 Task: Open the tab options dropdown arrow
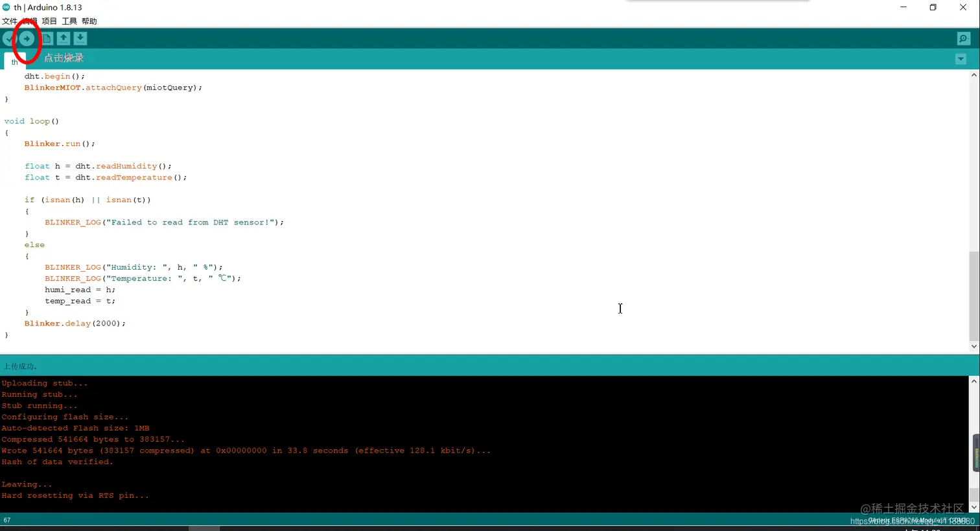[961, 59]
